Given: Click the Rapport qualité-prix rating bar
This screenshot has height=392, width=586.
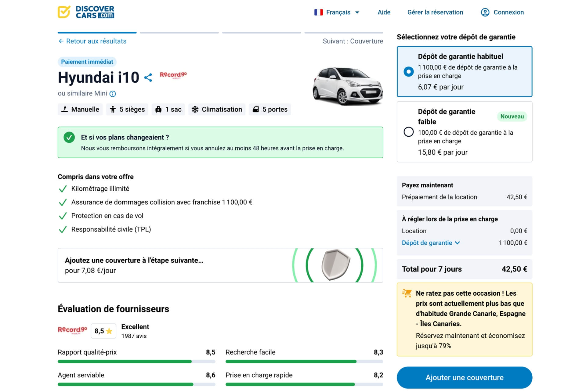Looking at the screenshot, I should pos(136,361).
